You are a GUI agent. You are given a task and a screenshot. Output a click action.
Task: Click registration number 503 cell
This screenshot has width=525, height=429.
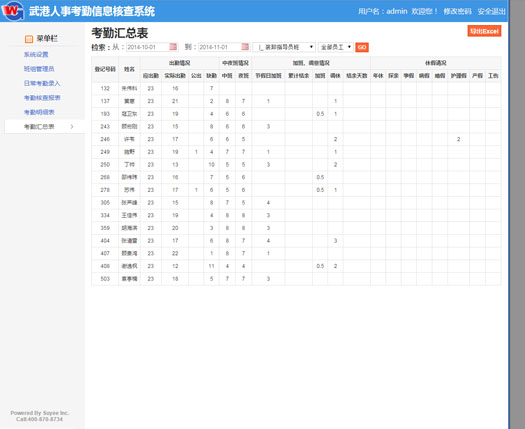105,279
